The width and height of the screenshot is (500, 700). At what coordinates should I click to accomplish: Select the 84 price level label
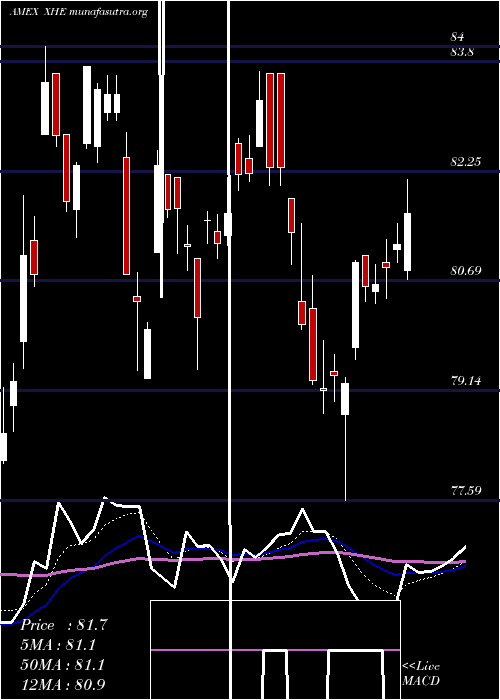point(458,37)
